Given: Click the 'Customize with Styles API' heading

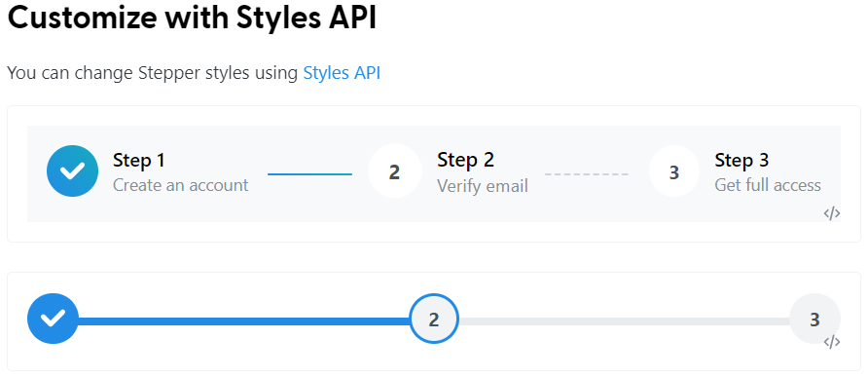Looking at the screenshot, I should 192,18.
